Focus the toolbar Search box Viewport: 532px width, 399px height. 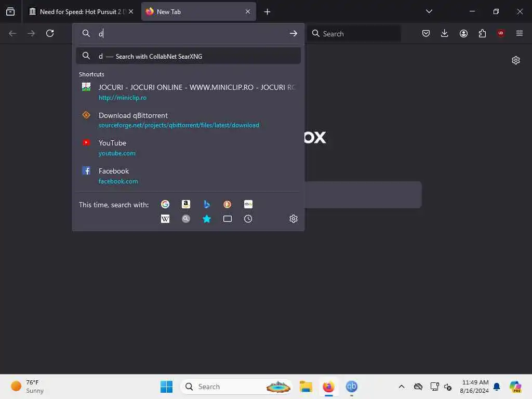[354, 33]
